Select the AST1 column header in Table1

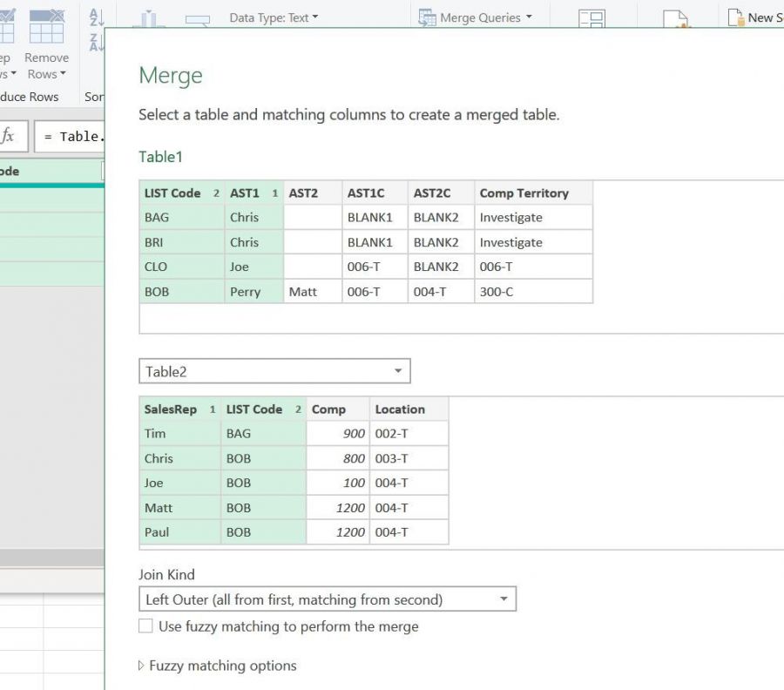pyautogui.click(x=254, y=193)
